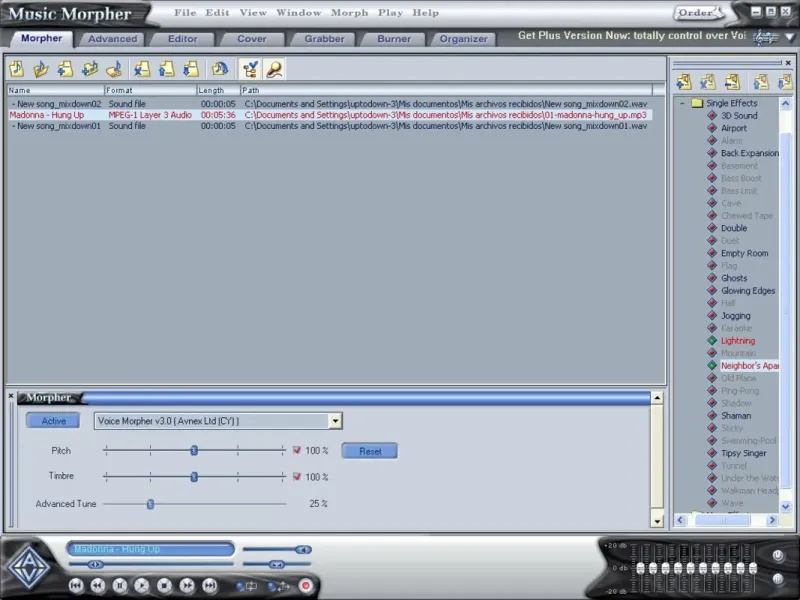
Task: Click the volume slider knob in the player
Action: pos(303,549)
